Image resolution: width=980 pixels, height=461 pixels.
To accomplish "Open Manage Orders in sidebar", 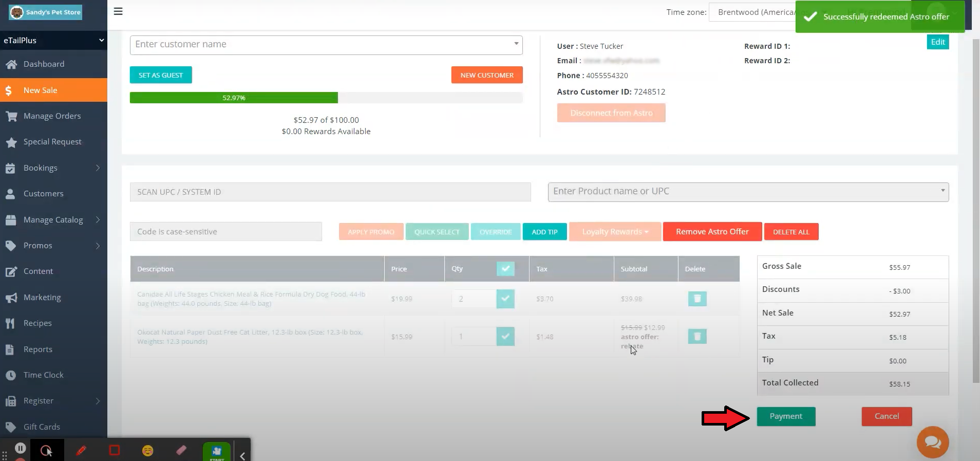I will click(52, 116).
